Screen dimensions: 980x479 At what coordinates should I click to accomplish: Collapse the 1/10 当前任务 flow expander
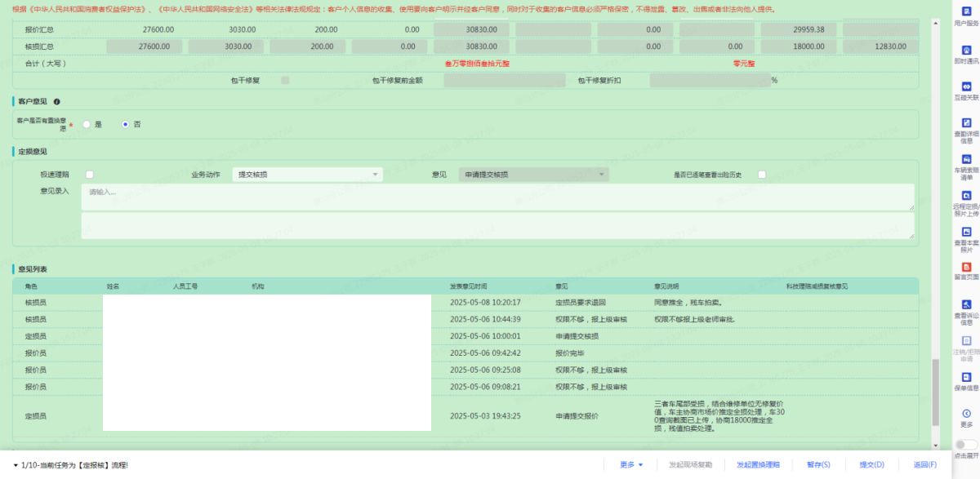(16, 464)
